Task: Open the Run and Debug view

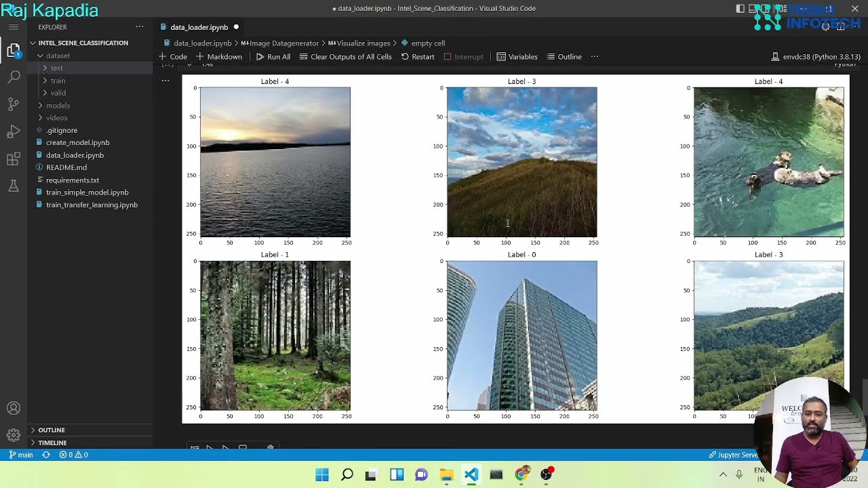Action: [x=14, y=131]
